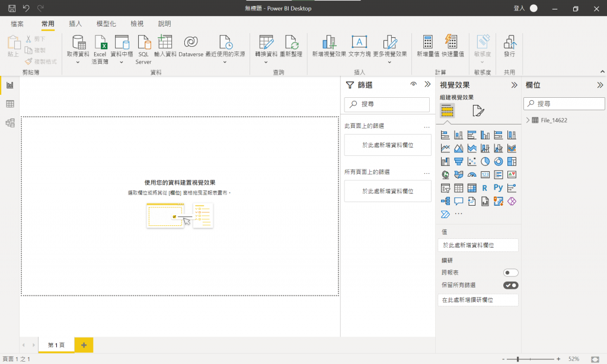The width and height of the screenshot is (607, 364).
Task: Click the Excel 活頁簿 button
Action: (100, 49)
